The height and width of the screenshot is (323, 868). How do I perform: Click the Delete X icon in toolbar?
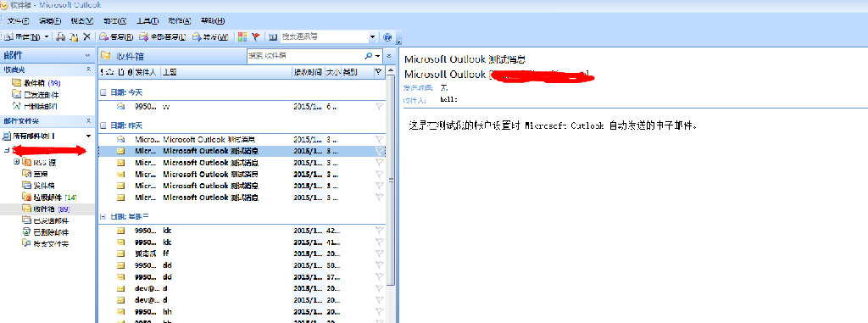(86, 37)
